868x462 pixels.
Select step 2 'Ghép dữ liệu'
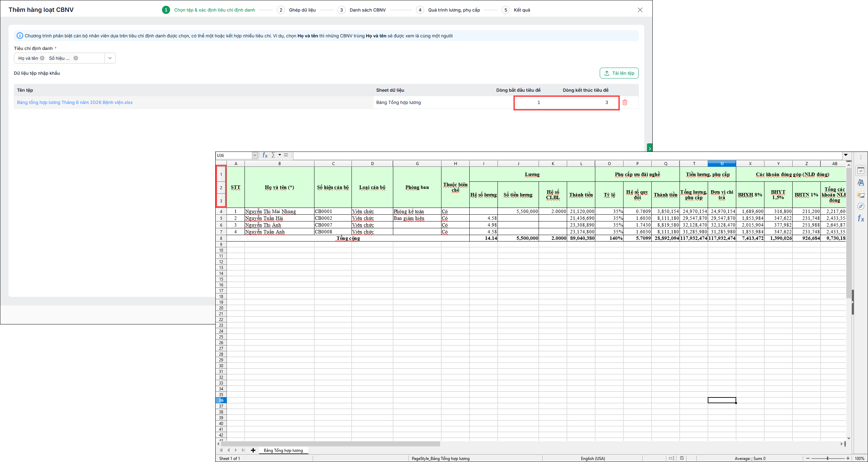(296, 10)
